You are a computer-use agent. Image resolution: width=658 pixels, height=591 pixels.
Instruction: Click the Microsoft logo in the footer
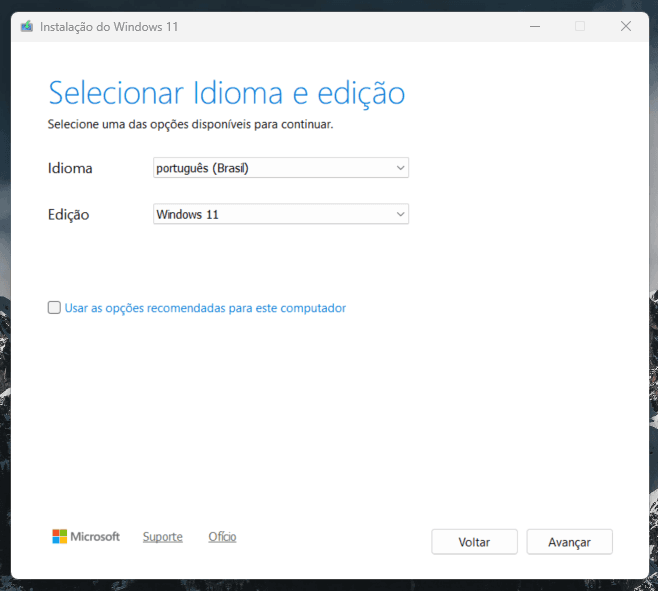pyautogui.click(x=86, y=536)
